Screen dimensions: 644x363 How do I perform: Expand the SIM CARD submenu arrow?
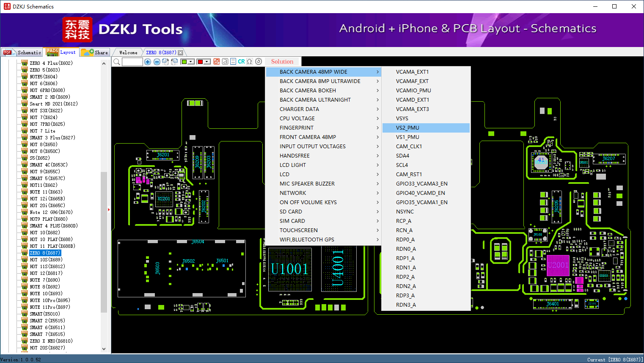click(x=377, y=221)
